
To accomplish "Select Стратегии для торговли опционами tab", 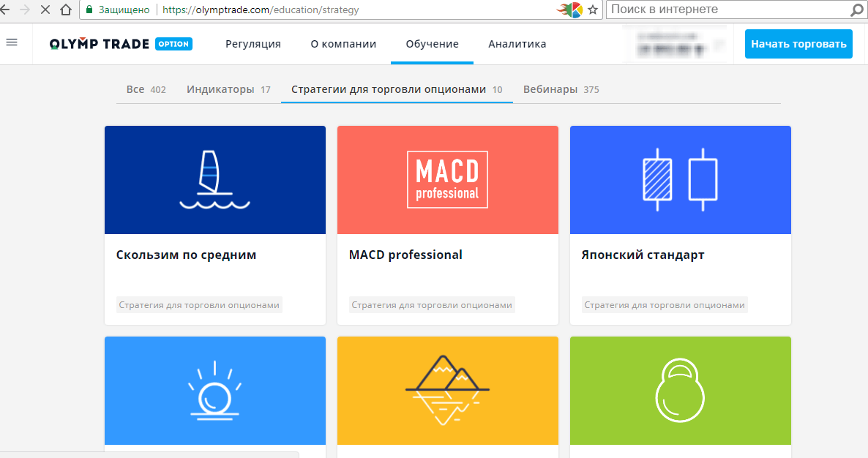I will [x=397, y=89].
